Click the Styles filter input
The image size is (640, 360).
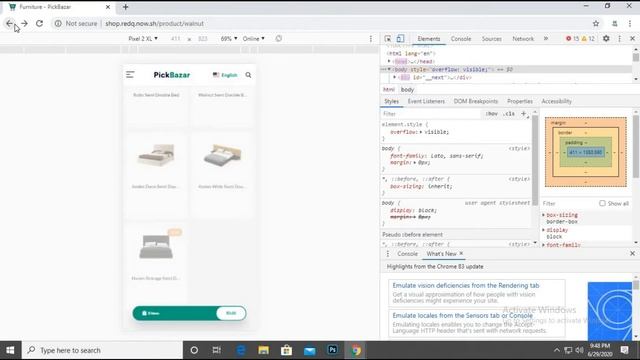pyautogui.click(x=431, y=113)
